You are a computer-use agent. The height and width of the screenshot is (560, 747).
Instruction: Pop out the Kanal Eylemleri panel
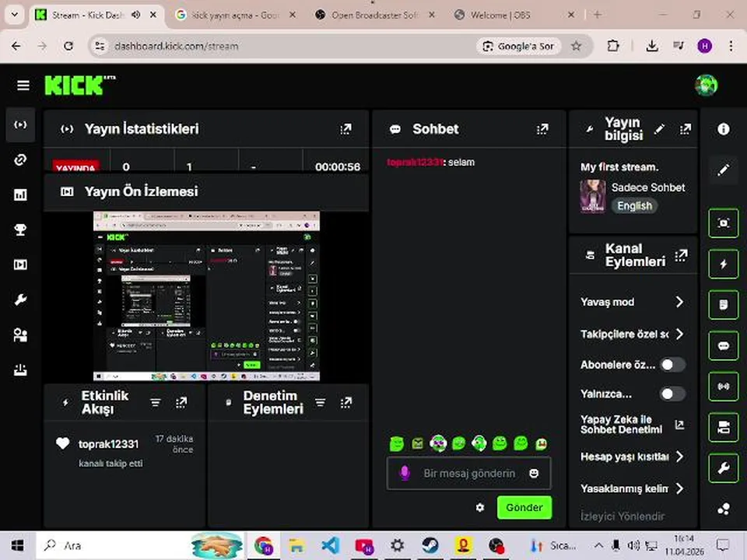(682, 256)
